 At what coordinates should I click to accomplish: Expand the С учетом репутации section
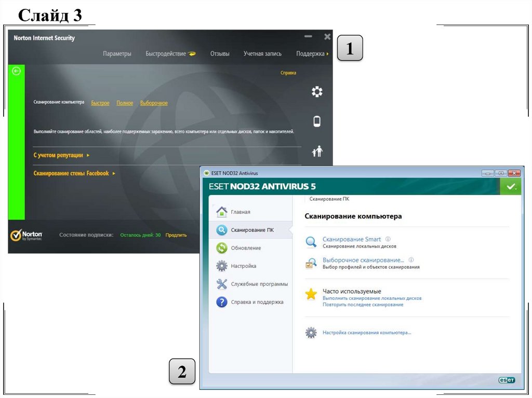pos(61,155)
